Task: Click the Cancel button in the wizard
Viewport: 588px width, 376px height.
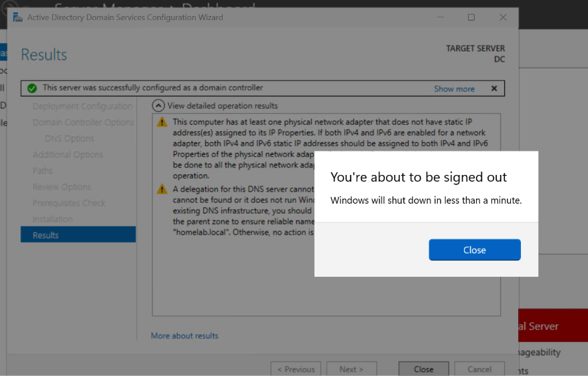Action: click(479, 369)
